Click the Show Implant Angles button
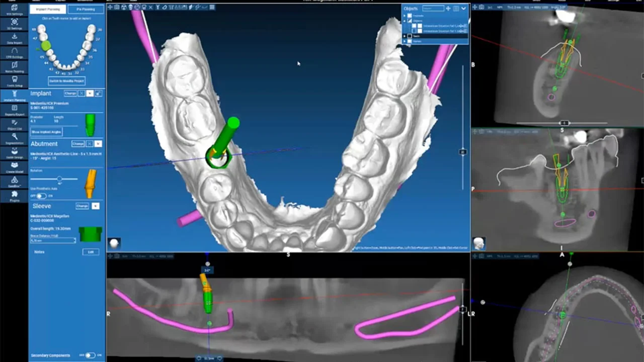 tap(46, 132)
